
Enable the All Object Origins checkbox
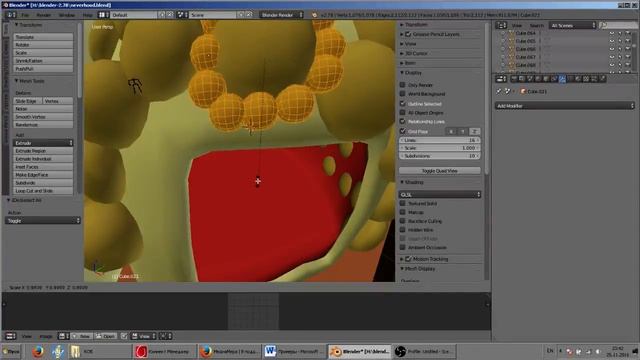coord(402,113)
